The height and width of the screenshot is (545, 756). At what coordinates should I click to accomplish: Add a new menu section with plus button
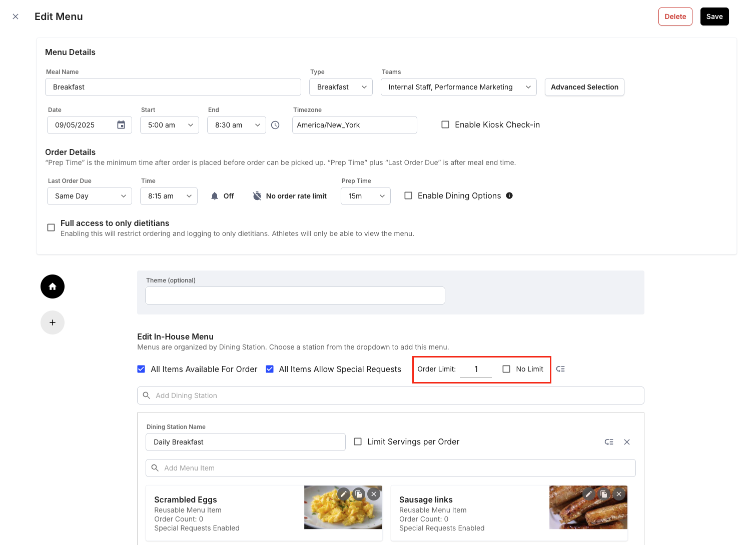[53, 322]
